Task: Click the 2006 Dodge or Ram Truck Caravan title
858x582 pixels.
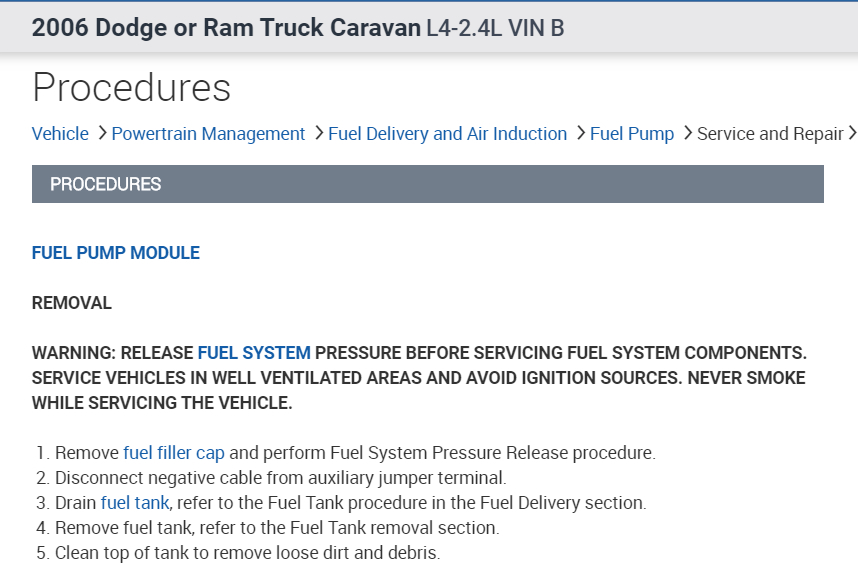Action: (x=226, y=27)
